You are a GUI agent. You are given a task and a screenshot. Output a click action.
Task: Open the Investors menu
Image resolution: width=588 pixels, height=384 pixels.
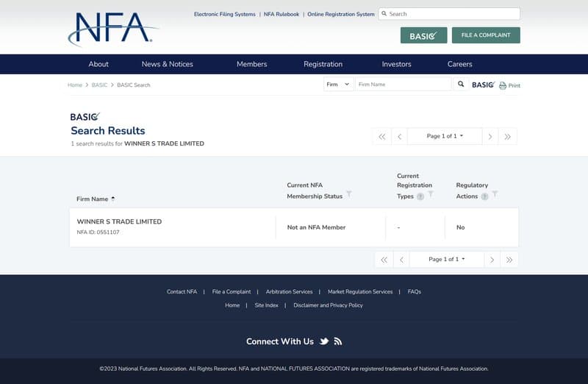396,64
